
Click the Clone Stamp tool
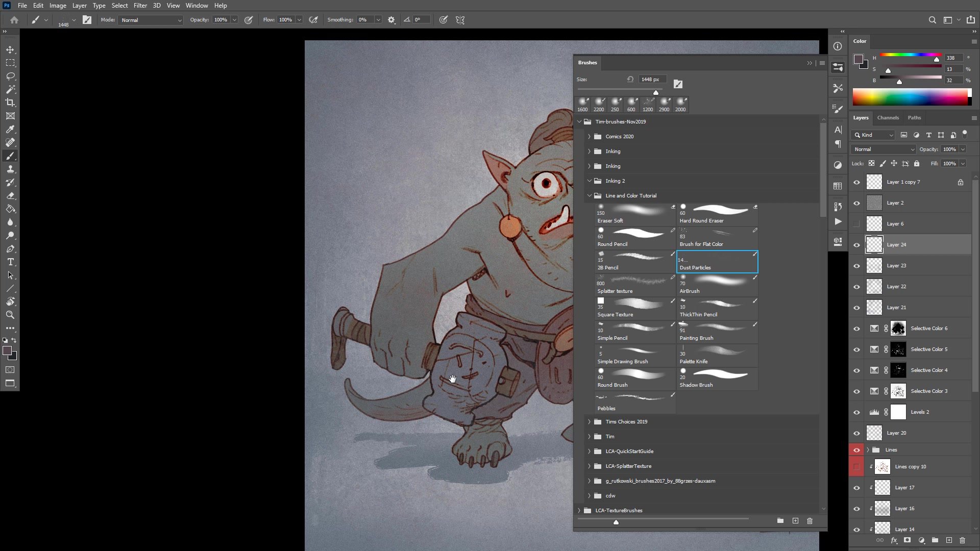[x=10, y=169]
